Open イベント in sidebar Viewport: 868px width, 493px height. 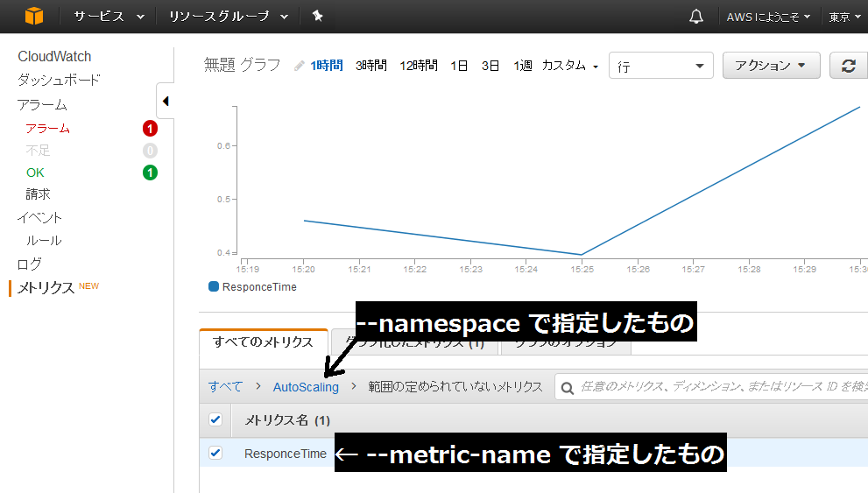(x=39, y=217)
